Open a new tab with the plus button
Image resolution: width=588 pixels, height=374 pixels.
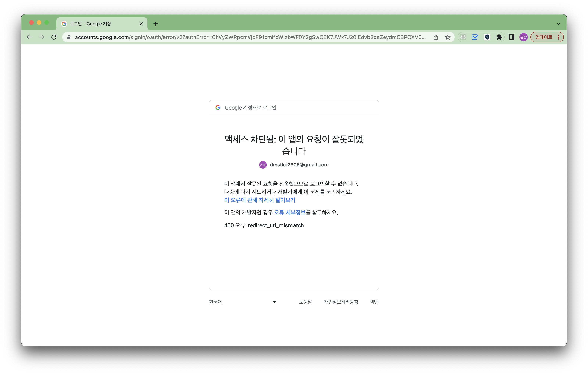coord(156,24)
